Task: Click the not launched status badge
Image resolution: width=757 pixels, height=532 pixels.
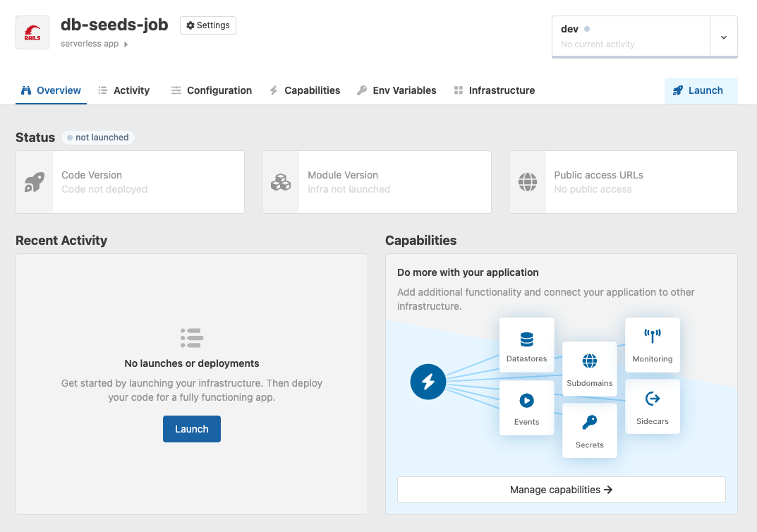Action: tap(97, 137)
